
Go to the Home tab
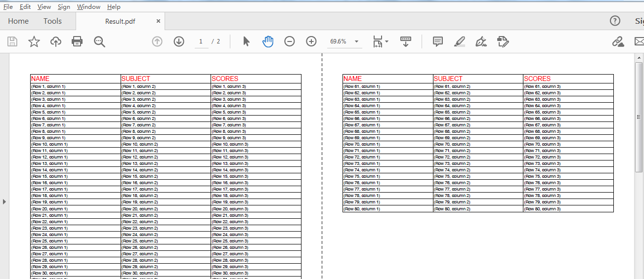[x=18, y=21]
